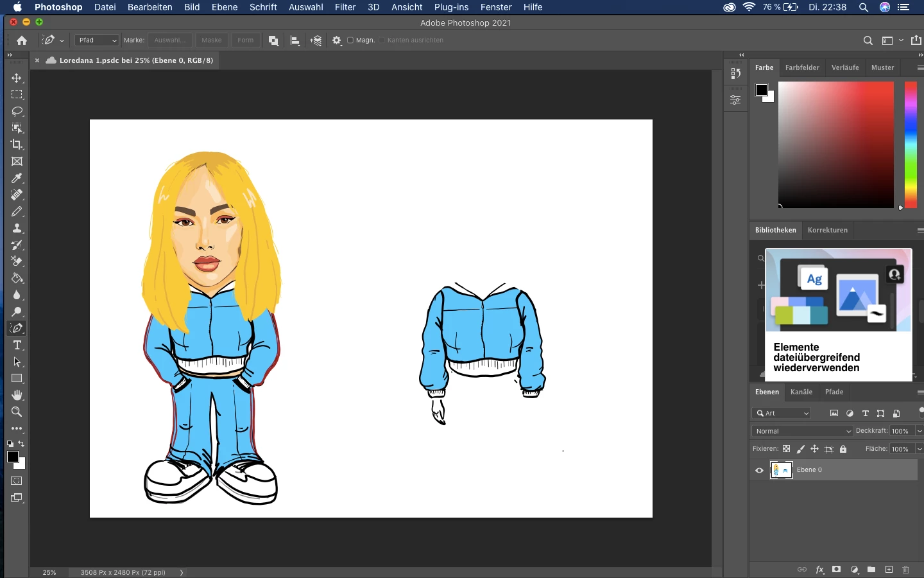Toggle visibility of Ebene 0 layer

[x=759, y=471]
